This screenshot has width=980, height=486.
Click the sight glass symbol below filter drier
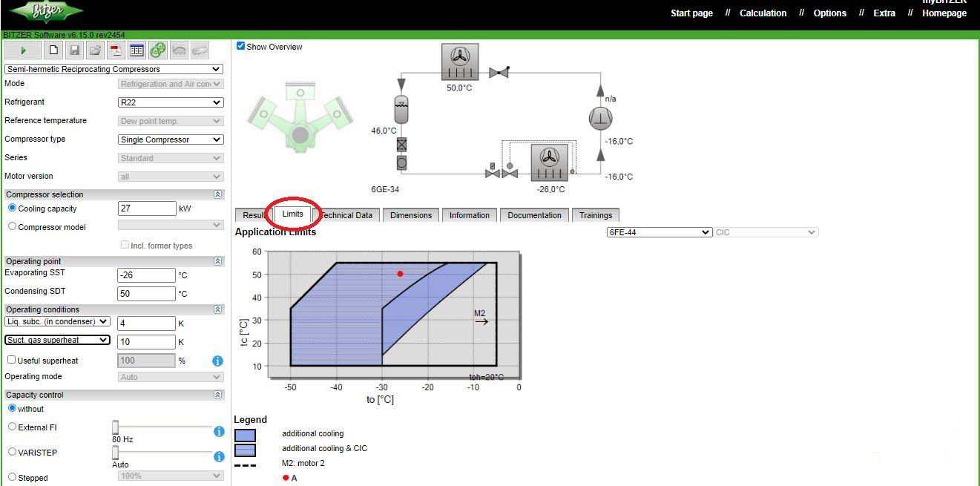click(401, 162)
